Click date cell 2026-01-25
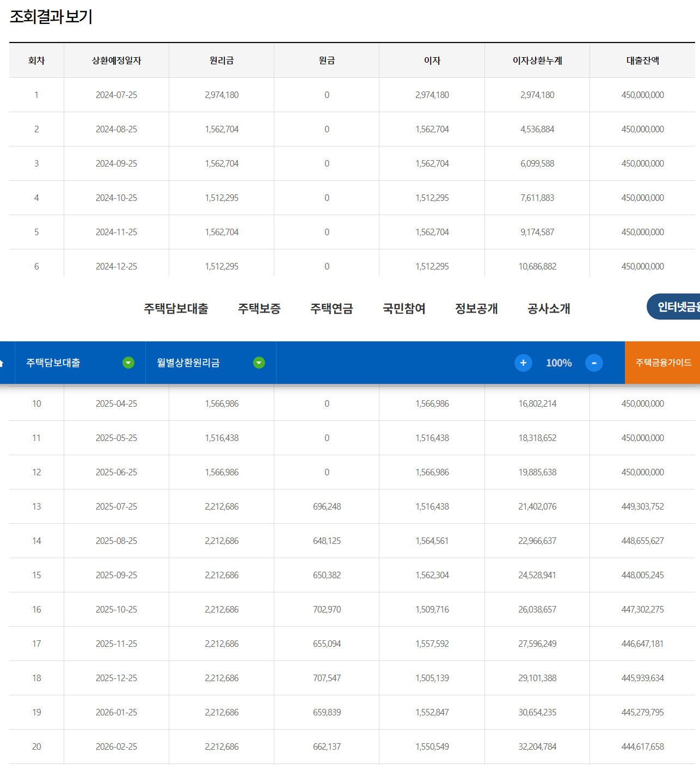Image resolution: width=700 pixels, height=765 pixels. pos(116,712)
